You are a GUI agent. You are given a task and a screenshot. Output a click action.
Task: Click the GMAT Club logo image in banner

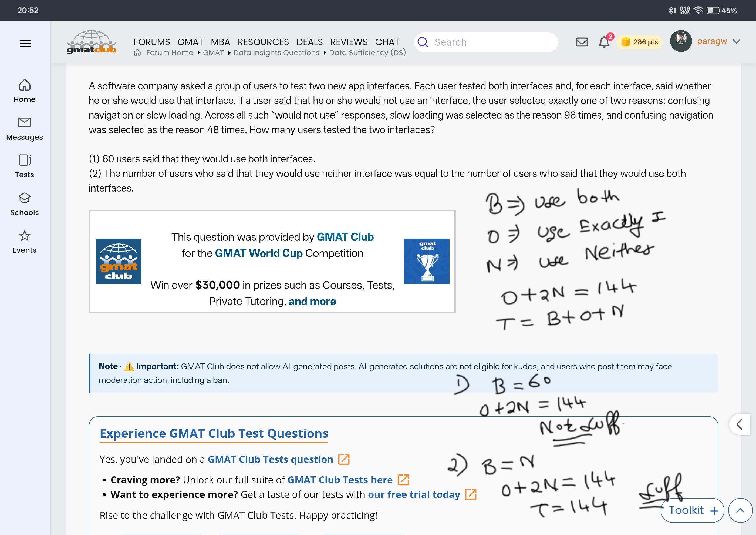point(119,261)
